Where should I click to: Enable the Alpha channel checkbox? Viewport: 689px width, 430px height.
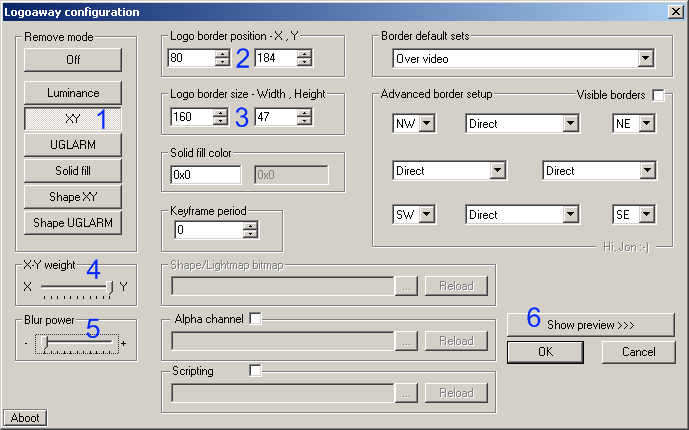(x=255, y=318)
